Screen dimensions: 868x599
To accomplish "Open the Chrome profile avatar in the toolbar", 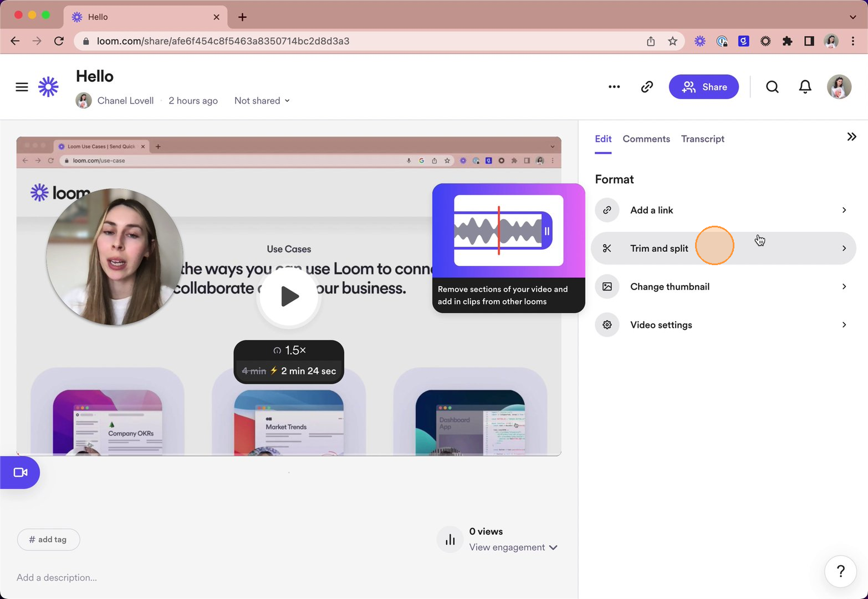I will [x=831, y=41].
